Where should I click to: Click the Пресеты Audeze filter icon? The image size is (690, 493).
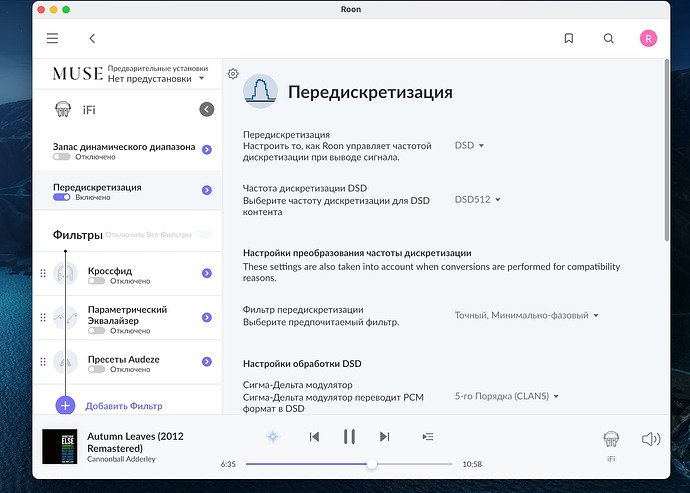tap(65, 361)
